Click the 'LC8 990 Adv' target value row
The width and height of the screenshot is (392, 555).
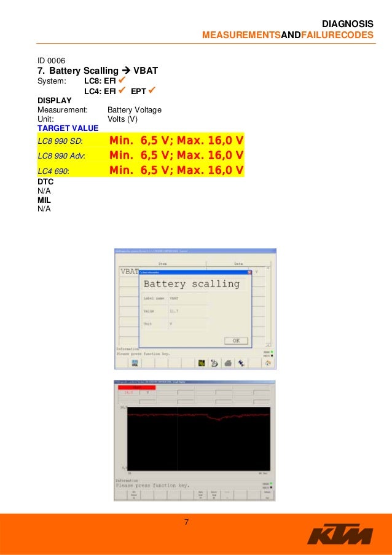141,155
